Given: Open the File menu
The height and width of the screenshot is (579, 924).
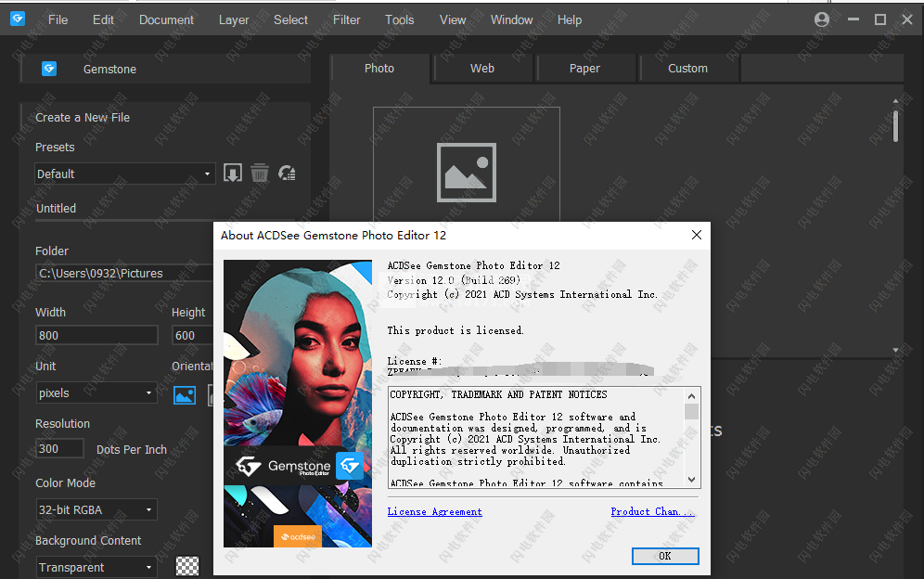Looking at the screenshot, I should 58,20.
